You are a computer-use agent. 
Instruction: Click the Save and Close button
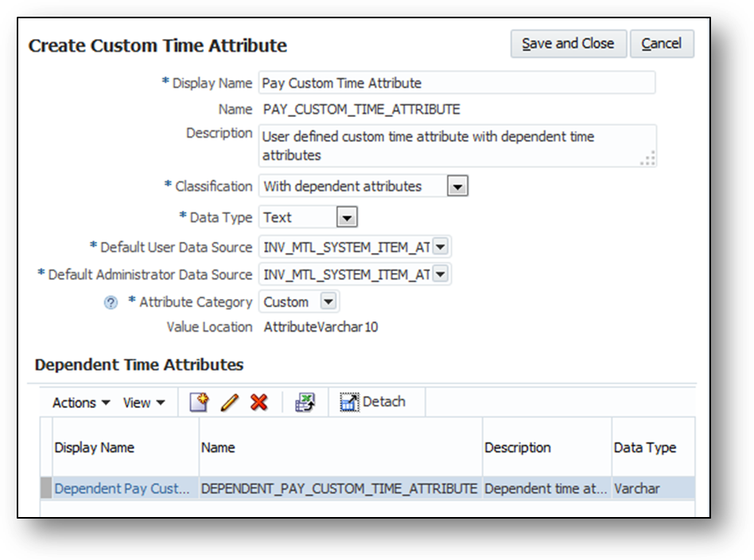tap(568, 44)
